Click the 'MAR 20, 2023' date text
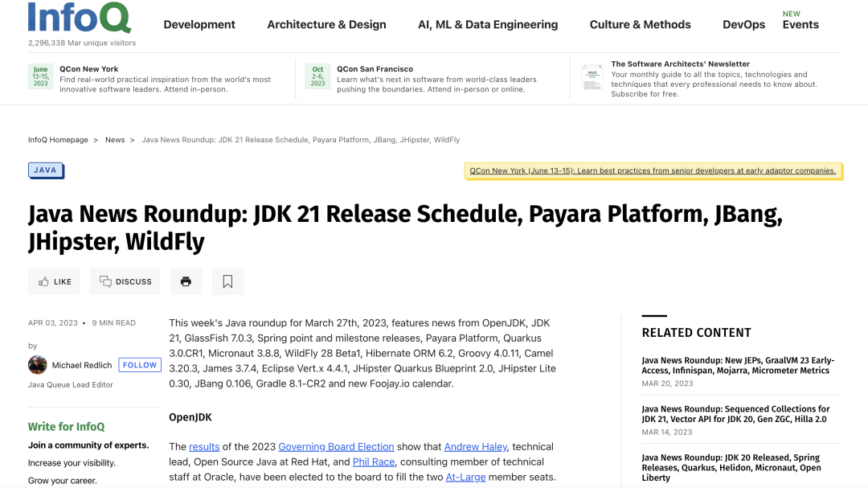This screenshot has width=868, height=488. [x=667, y=383]
